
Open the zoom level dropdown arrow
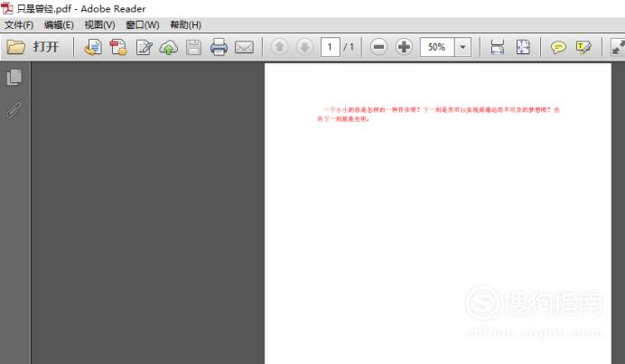[462, 47]
